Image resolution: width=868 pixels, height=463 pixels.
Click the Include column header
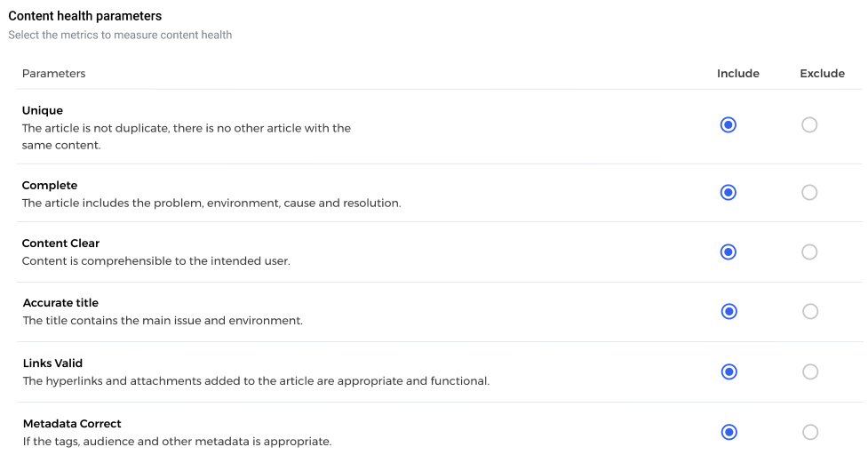point(738,74)
